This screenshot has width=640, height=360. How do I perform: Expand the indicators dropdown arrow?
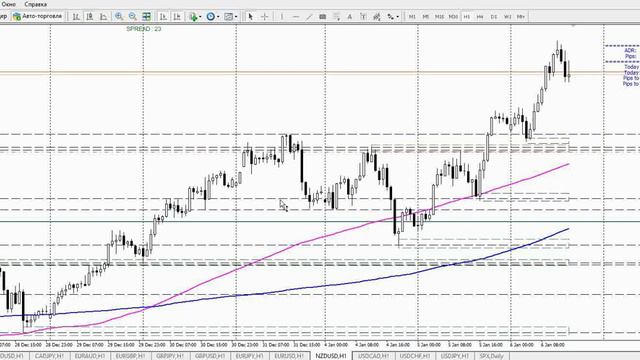pyautogui.click(x=200, y=17)
